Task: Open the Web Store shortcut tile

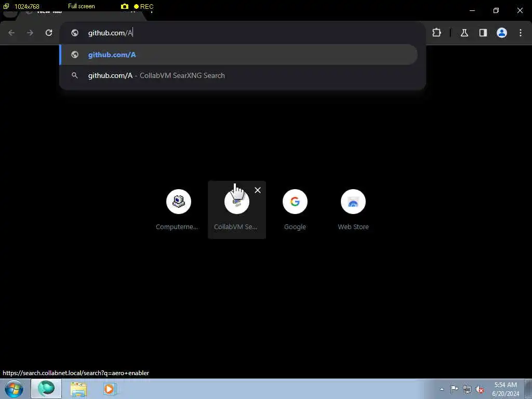Action: coord(353,210)
